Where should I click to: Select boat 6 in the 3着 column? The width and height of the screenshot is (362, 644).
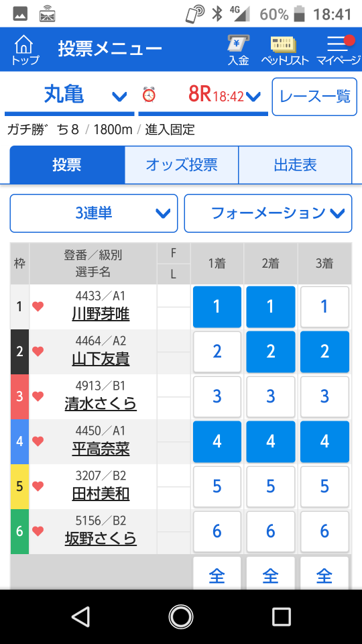pyautogui.click(x=324, y=531)
